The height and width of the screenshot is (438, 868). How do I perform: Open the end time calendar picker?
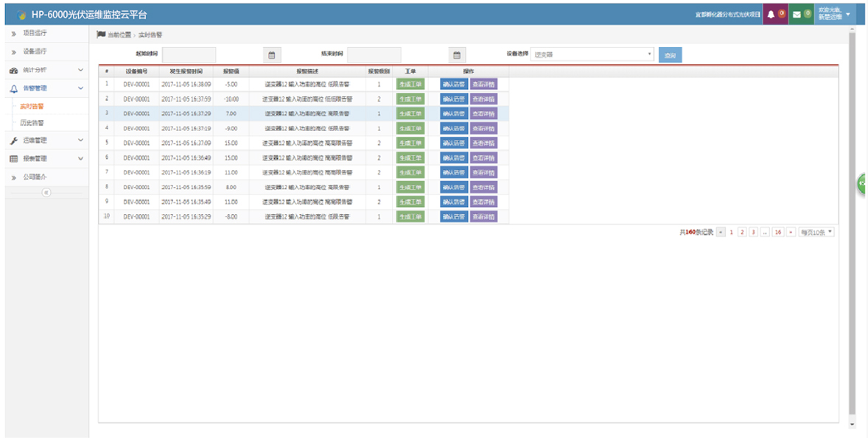457,55
